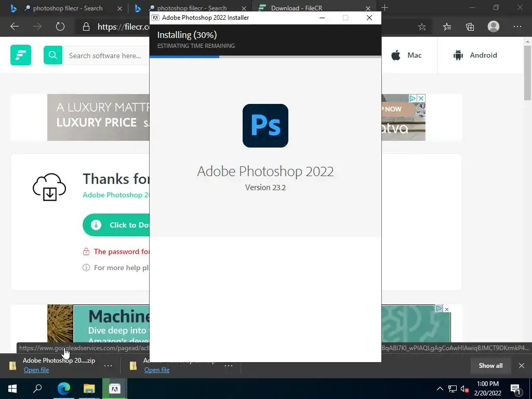Image resolution: width=532 pixels, height=399 pixels.
Task: Click Show all downloads button
Action: [x=490, y=366]
